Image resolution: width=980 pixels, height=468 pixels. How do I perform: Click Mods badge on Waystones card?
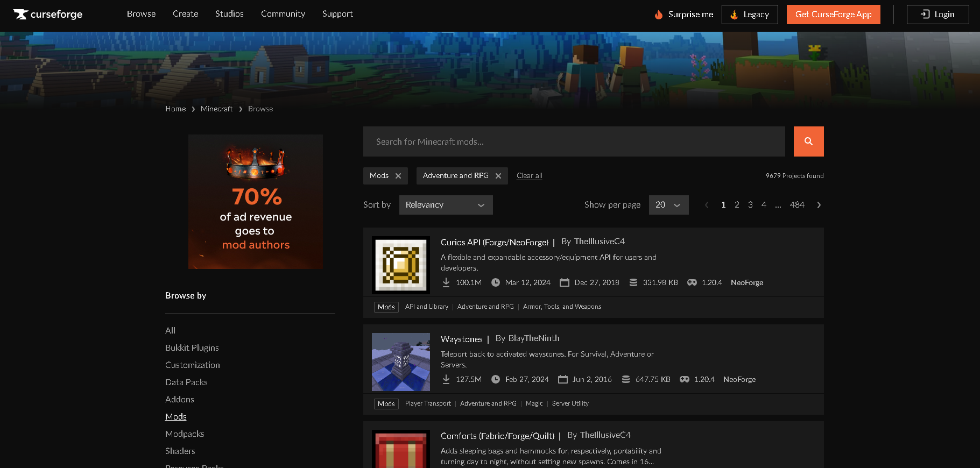(x=386, y=404)
